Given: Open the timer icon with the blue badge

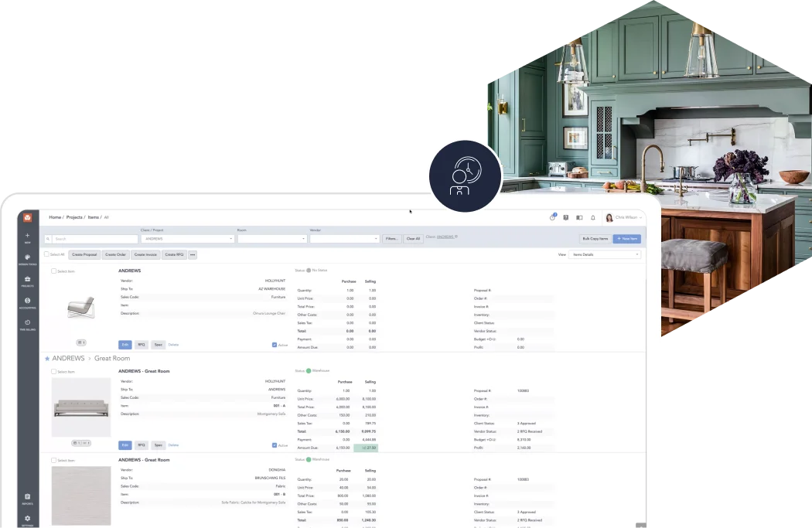Looking at the screenshot, I should [552, 217].
